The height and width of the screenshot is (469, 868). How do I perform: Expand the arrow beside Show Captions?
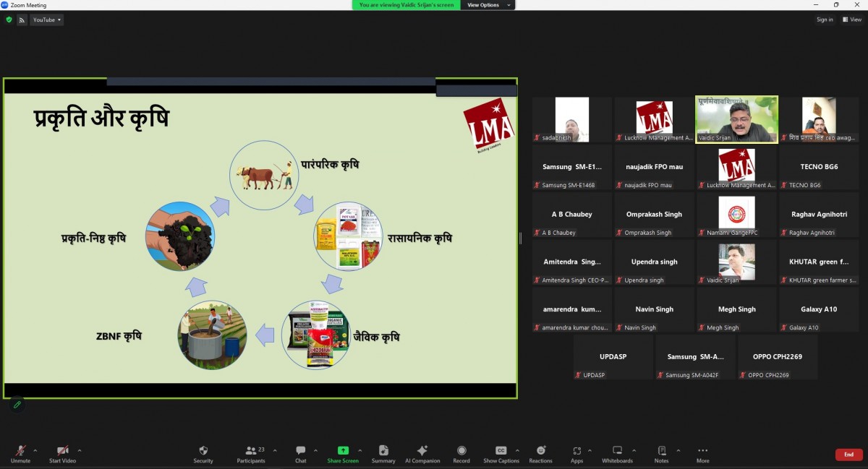pos(518,450)
